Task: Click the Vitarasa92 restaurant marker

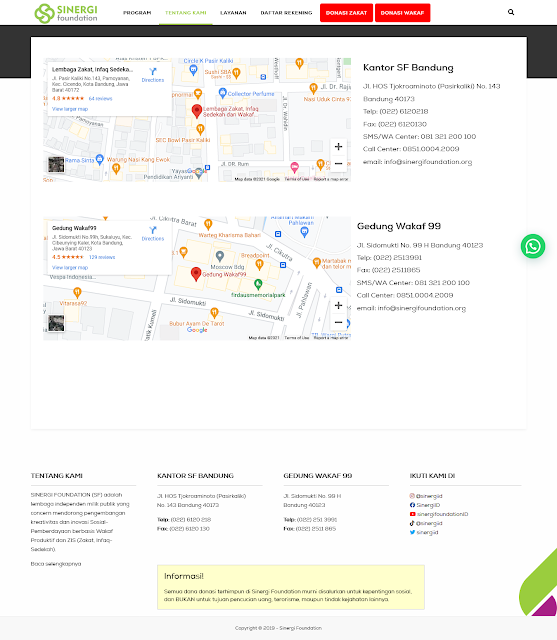Action: (x=77, y=292)
